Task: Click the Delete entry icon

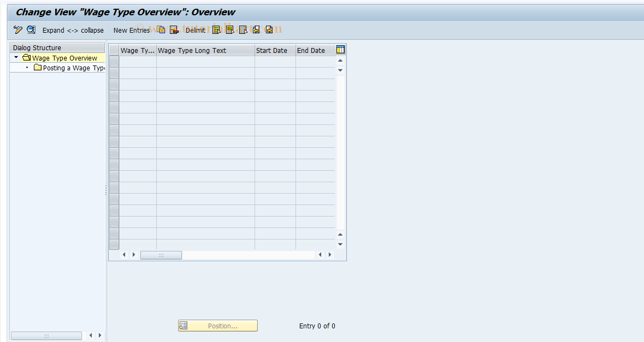Action: click(174, 29)
